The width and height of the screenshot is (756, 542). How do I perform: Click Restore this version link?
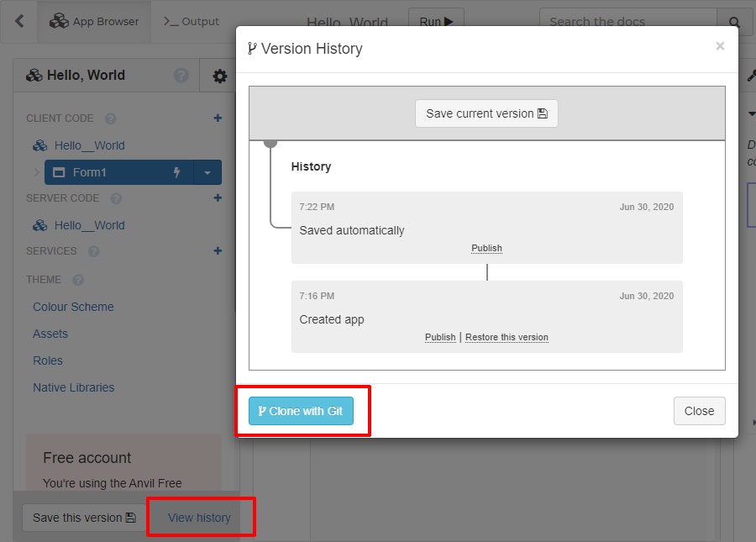click(x=507, y=337)
